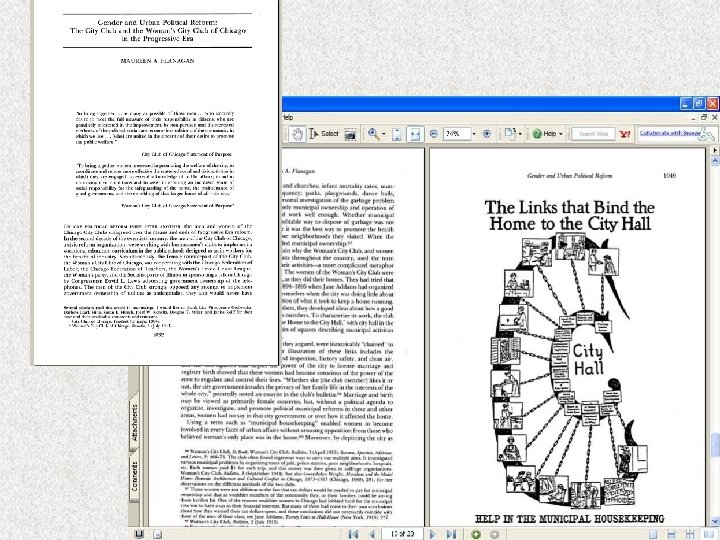Viewport: 720px width, 540px height.
Task: Click the zoom out minus button
Action: point(433,134)
